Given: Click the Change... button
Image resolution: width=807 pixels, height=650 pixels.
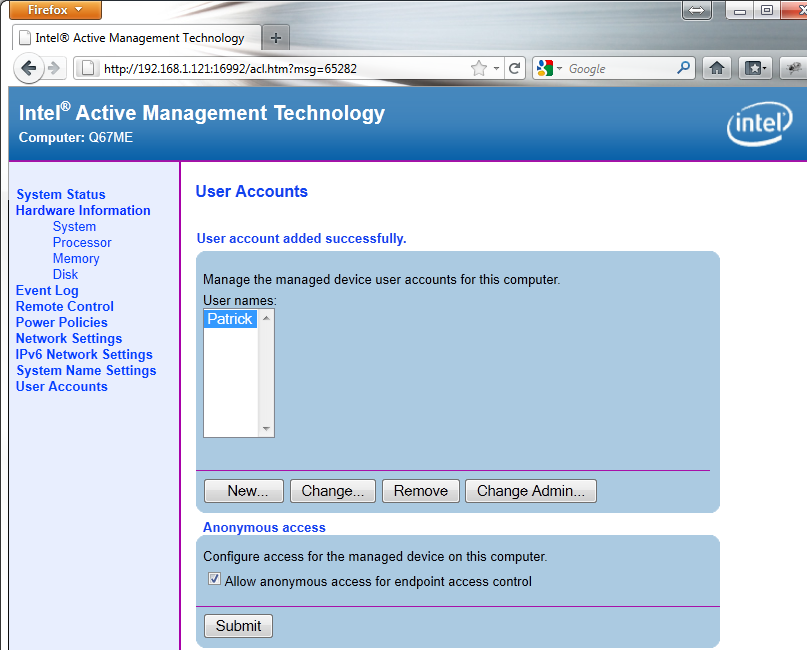Looking at the screenshot, I should tap(332, 491).
